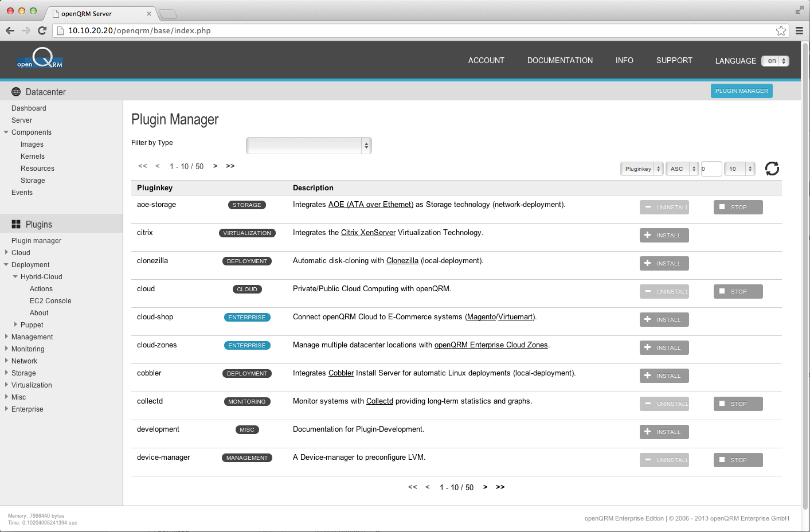Viewport: 810px width, 532px height.
Task: Open the page size dropdown showing 10
Action: coord(739,169)
